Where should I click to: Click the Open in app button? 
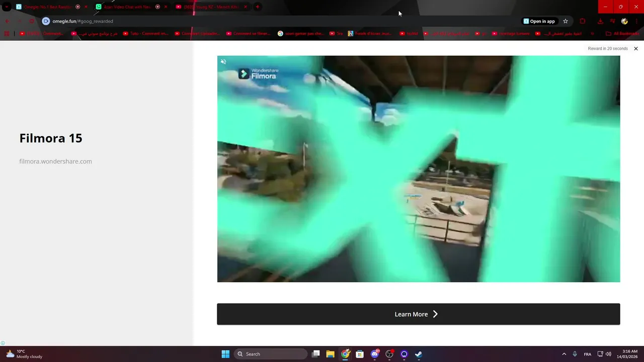tap(539, 21)
